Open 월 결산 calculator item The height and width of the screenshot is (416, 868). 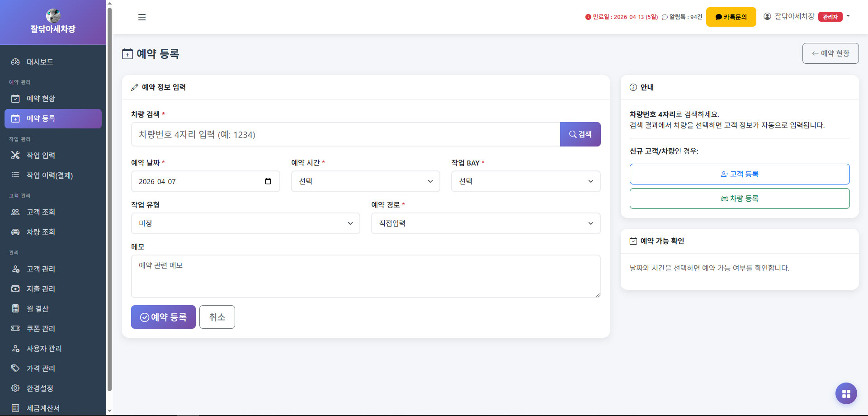click(x=37, y=308)
